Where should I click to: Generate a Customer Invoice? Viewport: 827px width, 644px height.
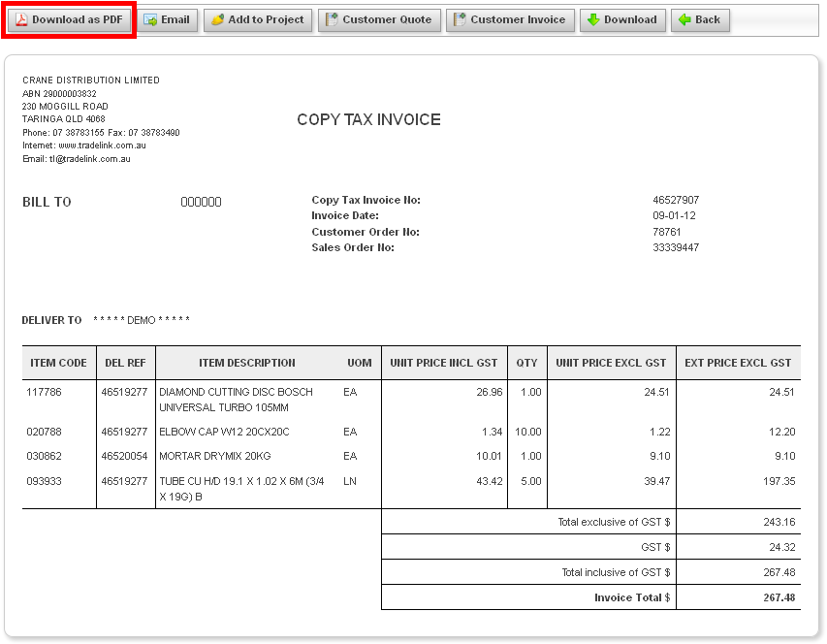tap(510, 20)
